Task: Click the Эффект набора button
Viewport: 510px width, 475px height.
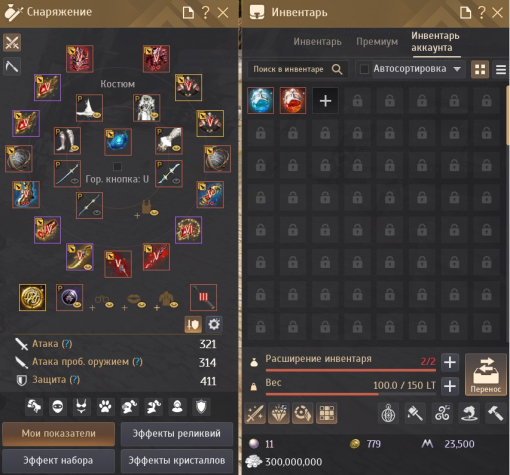Action: click(58, 461)
